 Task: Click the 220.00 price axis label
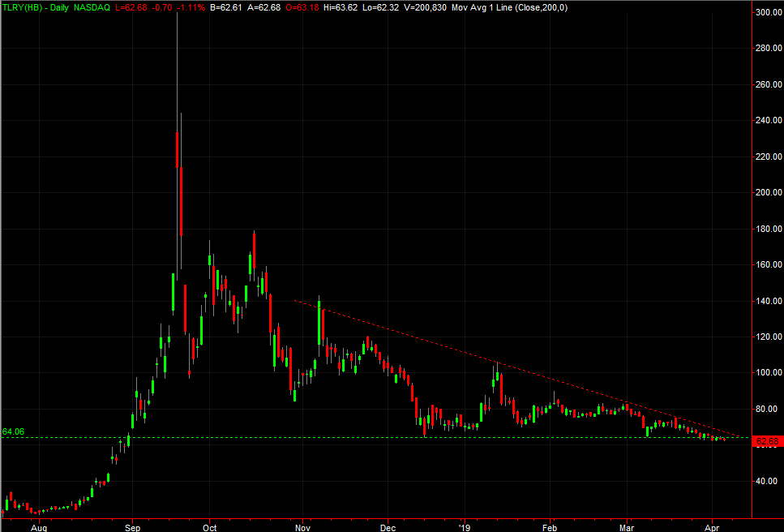tap(769, 157)
